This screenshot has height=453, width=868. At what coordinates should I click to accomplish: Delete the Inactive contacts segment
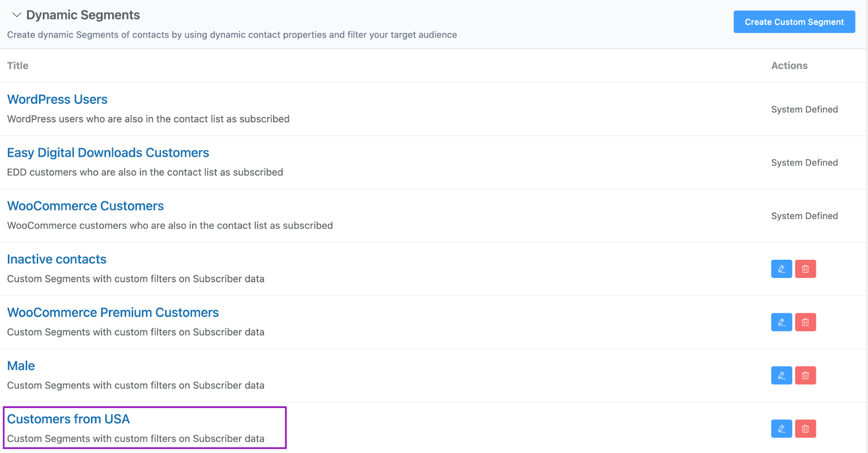tap(805, 269)
